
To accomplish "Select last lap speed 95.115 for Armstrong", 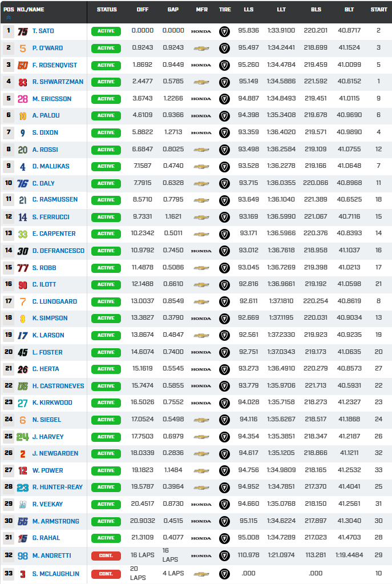I will click(249, 521).
